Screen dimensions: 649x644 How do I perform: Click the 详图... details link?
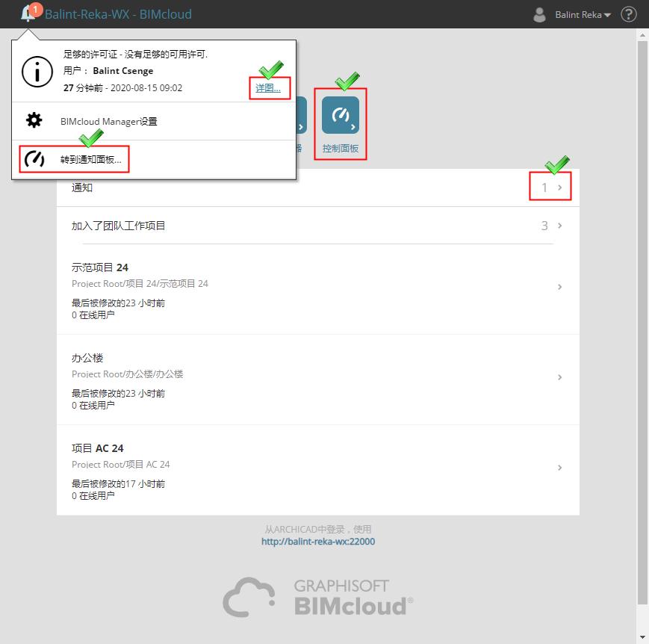tap(268, 88)
